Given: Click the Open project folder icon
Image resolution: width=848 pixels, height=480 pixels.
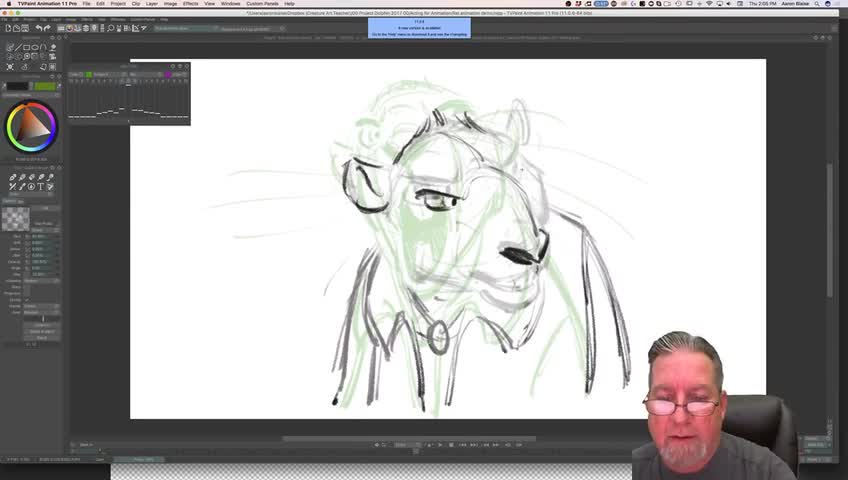Looking at the screenshot, I should pos(17,28).
